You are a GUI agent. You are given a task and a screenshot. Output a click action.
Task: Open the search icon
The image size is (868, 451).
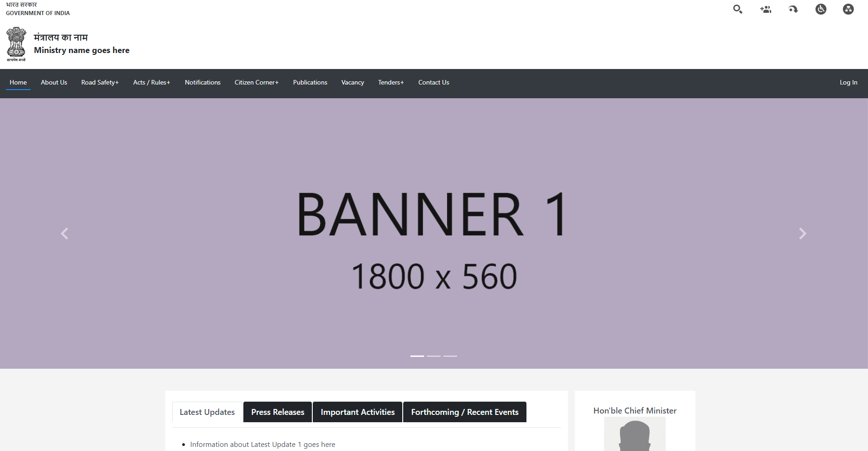click(x=737, y=9)
